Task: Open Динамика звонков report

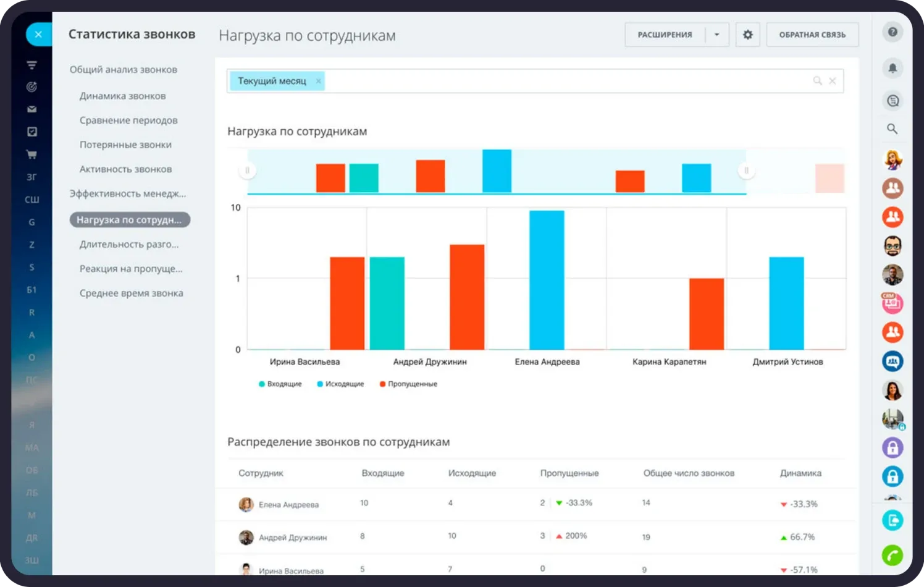Action: click(x=122, y=96)
